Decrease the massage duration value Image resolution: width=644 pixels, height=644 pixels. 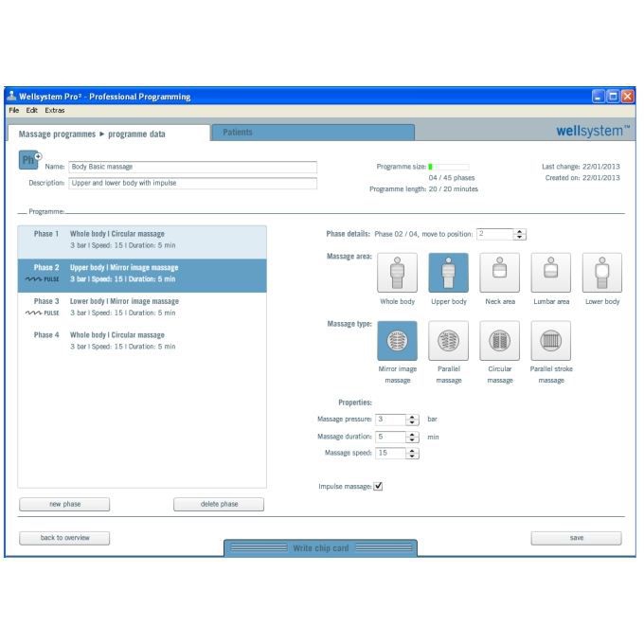412,439
